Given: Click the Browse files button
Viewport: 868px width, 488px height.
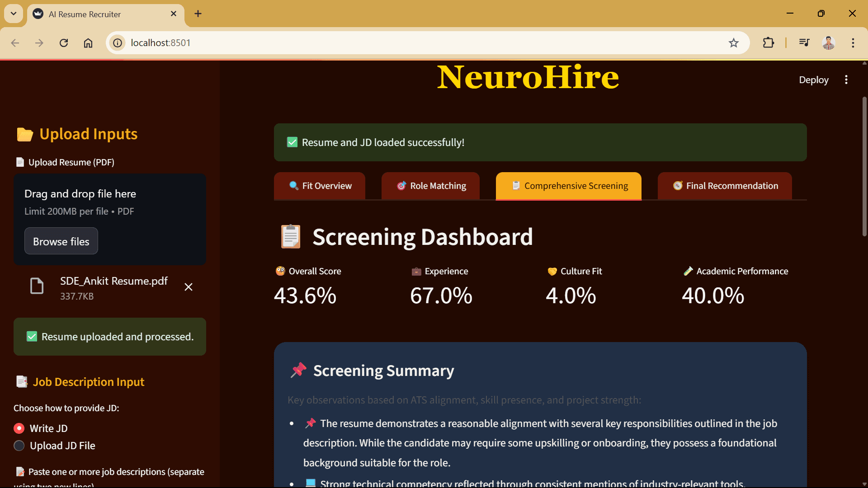Looking at the screenshot, I should [61, 241].
